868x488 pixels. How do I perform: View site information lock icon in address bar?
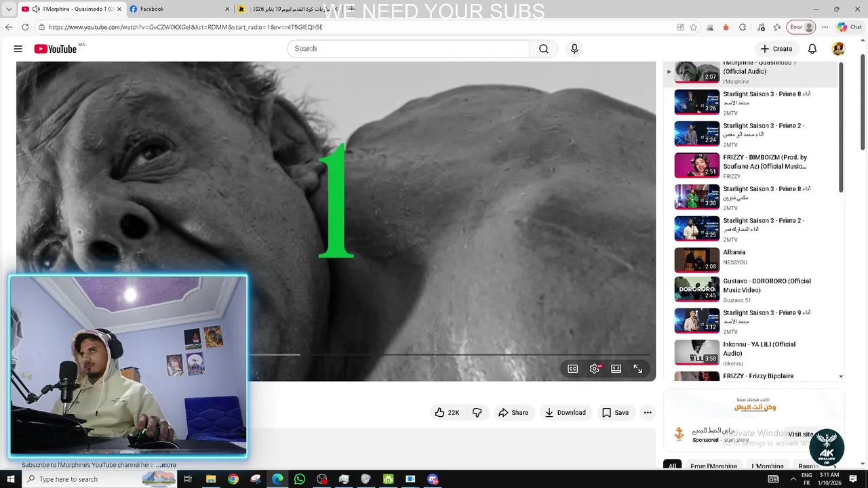(41, 27)
